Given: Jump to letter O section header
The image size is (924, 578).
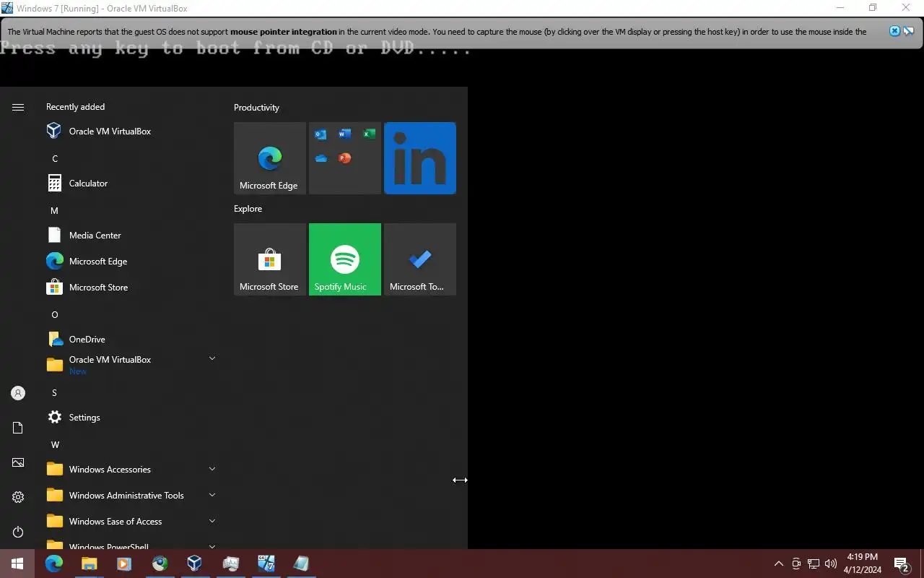Looking at the screenshot, I should (54, 315).
